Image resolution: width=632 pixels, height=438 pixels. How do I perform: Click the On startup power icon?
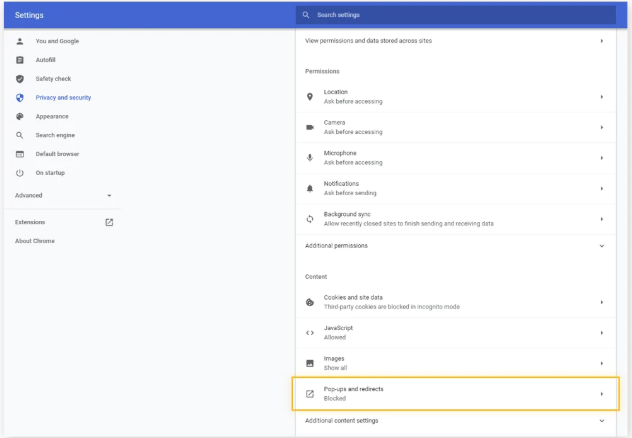click(20, 173)
